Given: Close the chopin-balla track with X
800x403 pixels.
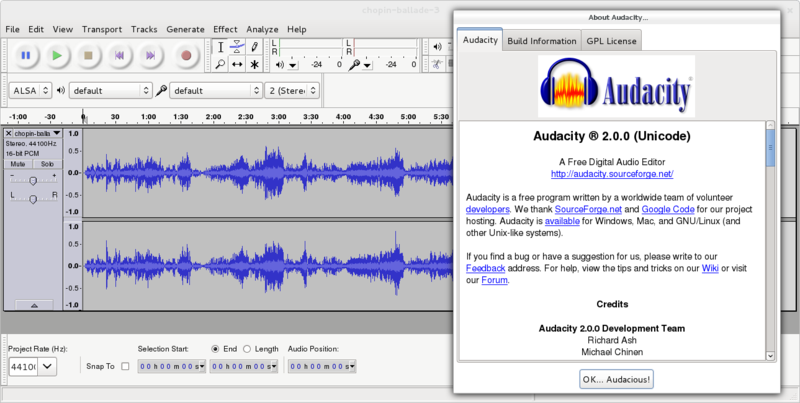Looking at the screenshot, I should pos(9,133).
